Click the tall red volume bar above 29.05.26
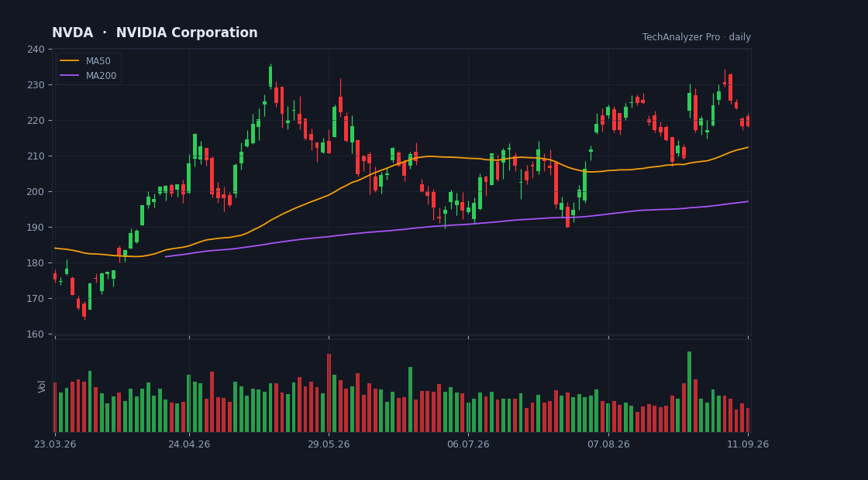Screen dimensions: 868x480 click(x=329, y=393)
